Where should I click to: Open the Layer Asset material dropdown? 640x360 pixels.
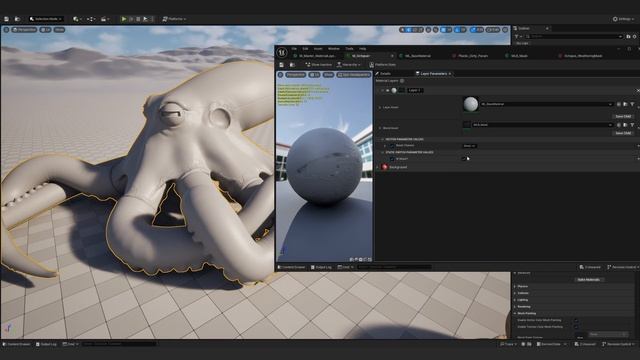point(547,104)
